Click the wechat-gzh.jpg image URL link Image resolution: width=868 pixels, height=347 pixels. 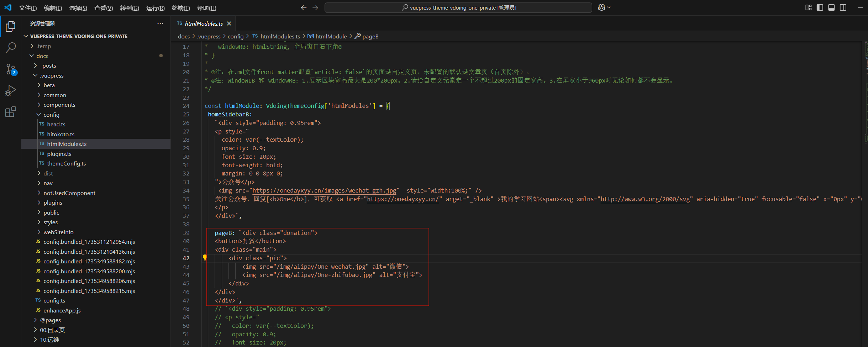324,190
